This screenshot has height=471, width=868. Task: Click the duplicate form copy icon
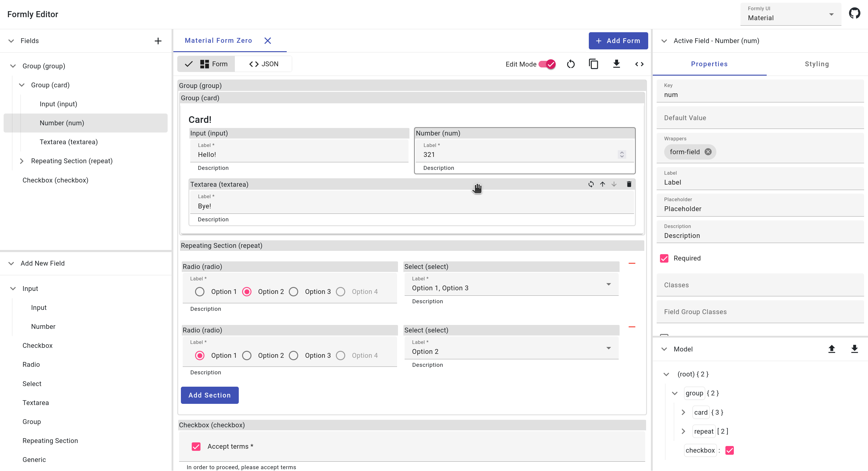click(x=593, y=64)
